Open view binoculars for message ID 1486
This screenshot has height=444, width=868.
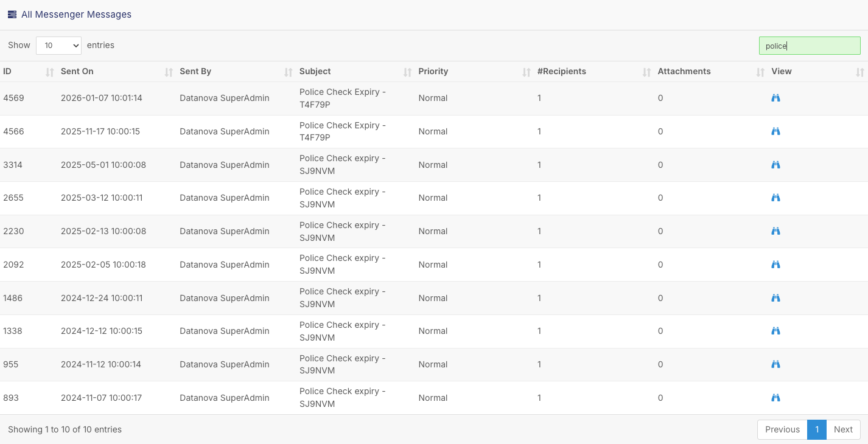click(775, 298)
